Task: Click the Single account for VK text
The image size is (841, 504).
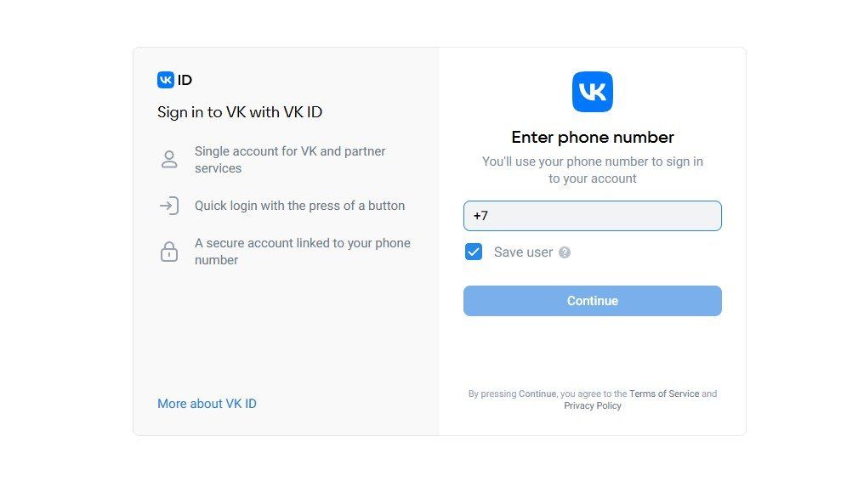Action: (290, 160)
